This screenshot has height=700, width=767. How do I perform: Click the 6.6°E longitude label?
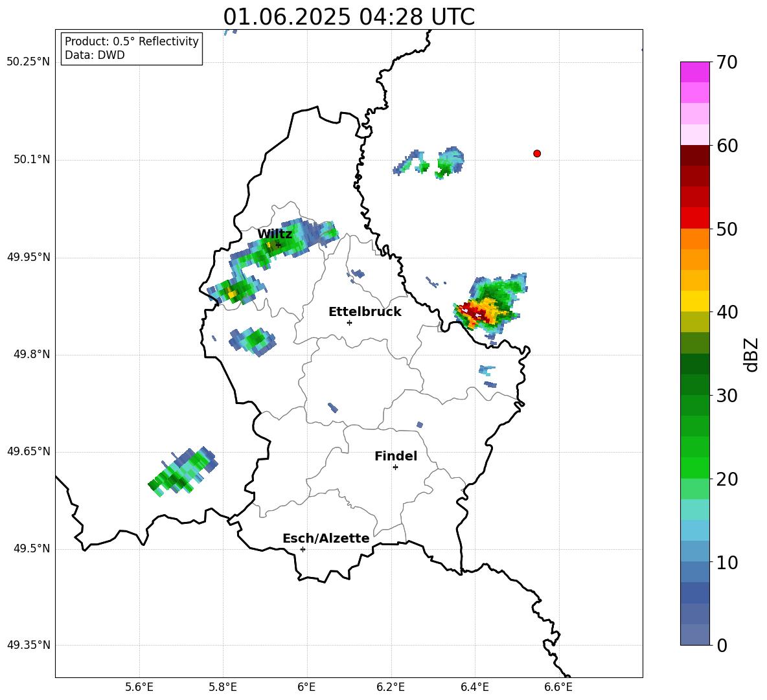click(558, 687)
